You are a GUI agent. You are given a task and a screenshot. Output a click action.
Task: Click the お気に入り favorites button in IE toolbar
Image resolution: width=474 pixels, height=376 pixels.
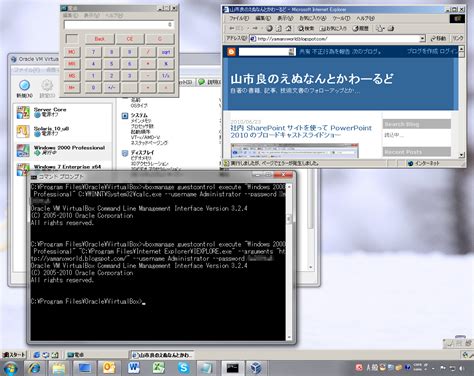pyautogui.click(x=333, y=29)
